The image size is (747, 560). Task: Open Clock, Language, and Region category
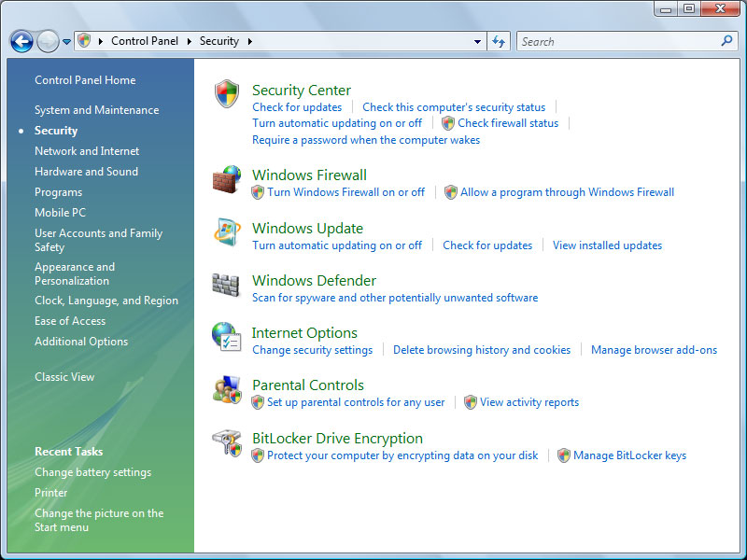[x=106, y=301]
